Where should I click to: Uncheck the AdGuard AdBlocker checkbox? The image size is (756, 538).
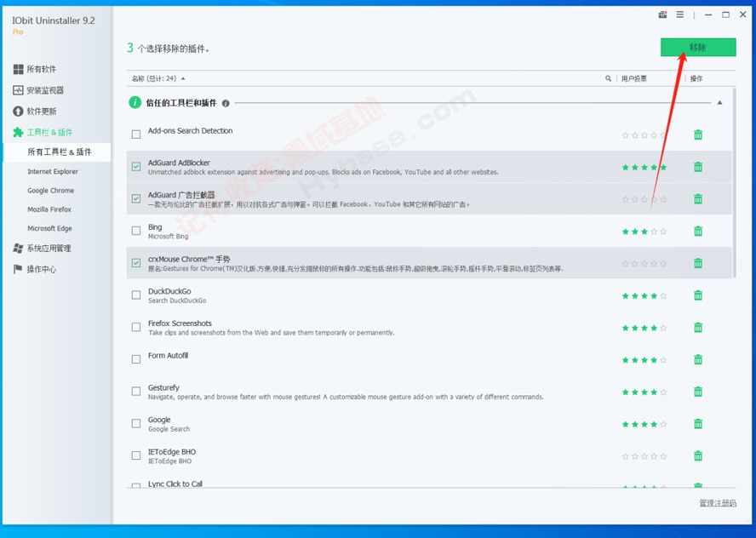136,166
